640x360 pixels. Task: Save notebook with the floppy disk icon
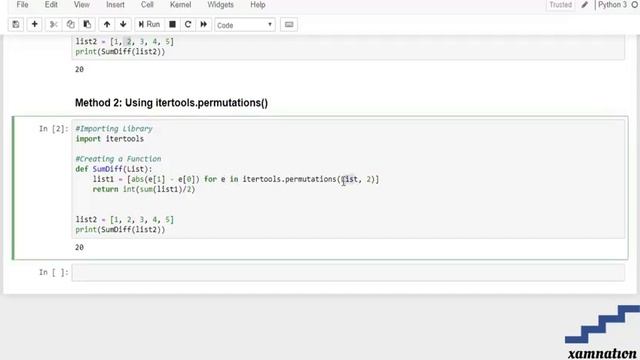[16, 24]
